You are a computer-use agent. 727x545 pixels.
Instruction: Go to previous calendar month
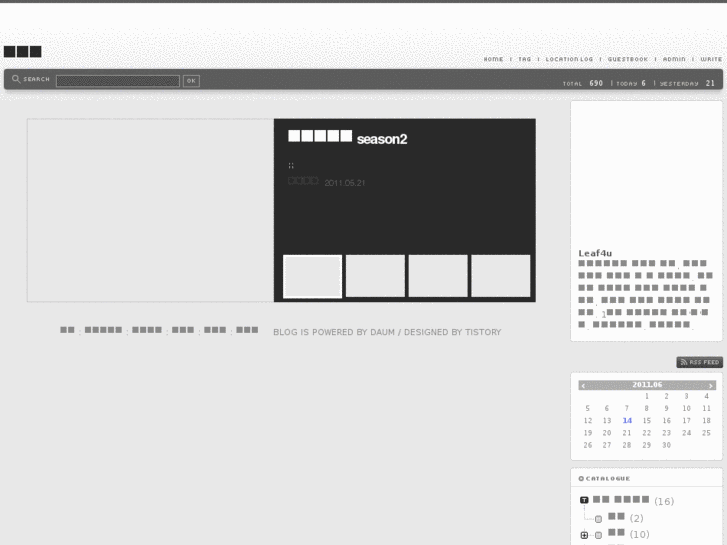(583, 385)
